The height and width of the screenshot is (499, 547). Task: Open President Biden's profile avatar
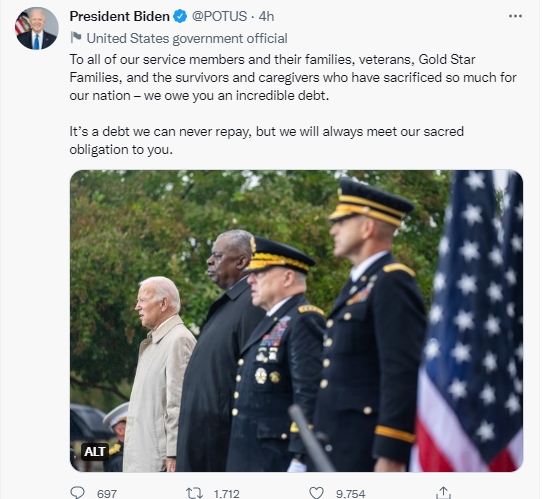coord(37,29)
